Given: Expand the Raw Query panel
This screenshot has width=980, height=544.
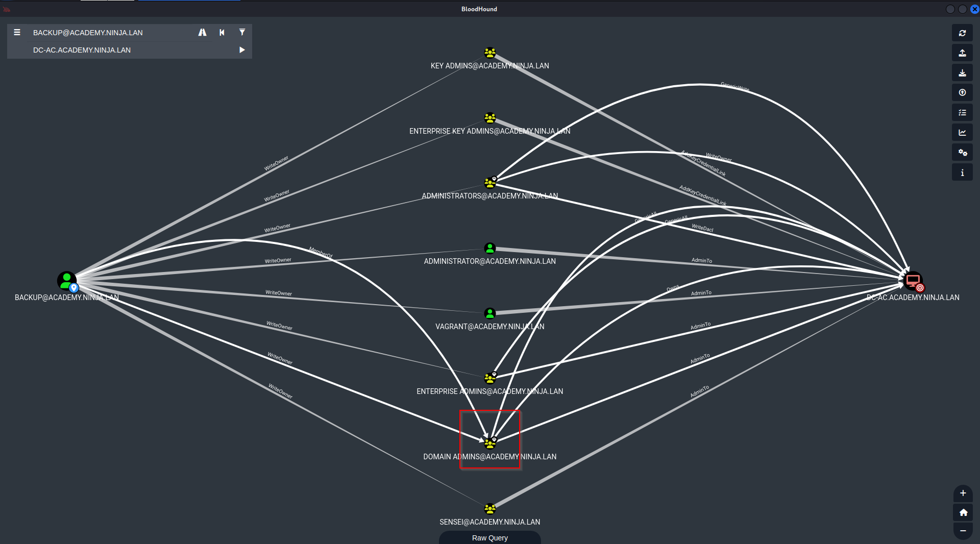Looking at the screenshot, I should click(489, 538).
